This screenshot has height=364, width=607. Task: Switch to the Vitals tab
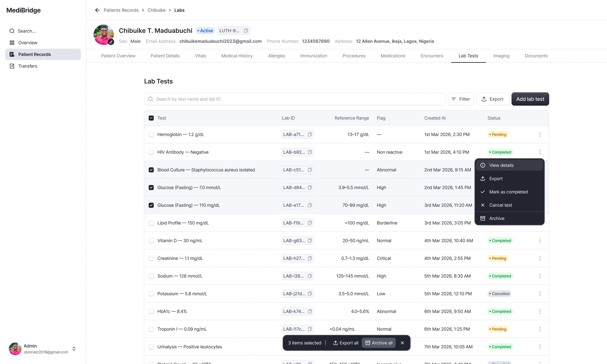click(x=201, y=56)
